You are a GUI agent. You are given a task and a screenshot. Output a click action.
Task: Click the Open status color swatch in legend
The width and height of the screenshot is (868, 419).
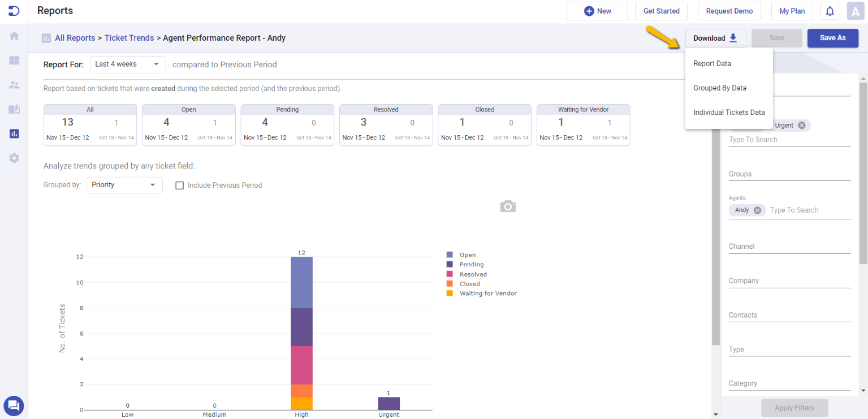tap(450, 254)
